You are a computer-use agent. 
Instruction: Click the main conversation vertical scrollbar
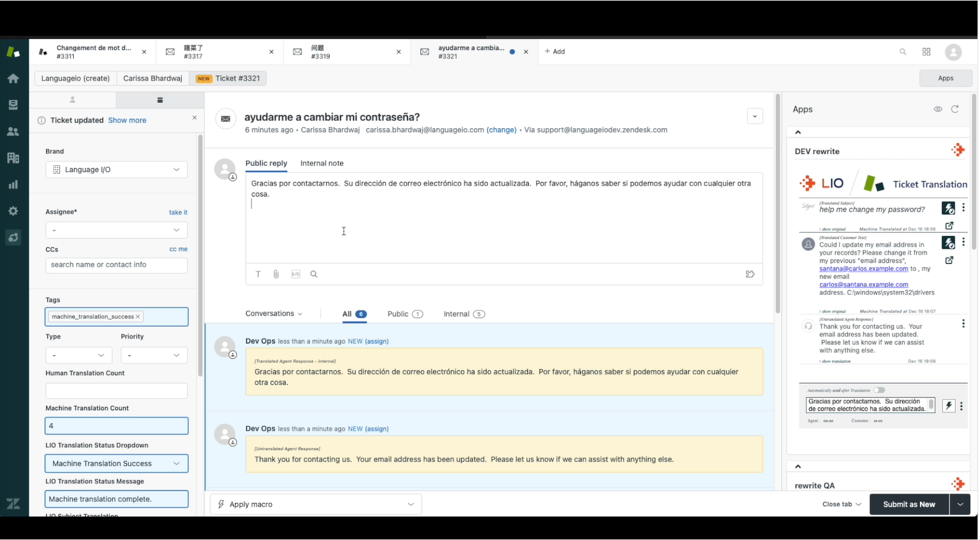coord(778,204)
